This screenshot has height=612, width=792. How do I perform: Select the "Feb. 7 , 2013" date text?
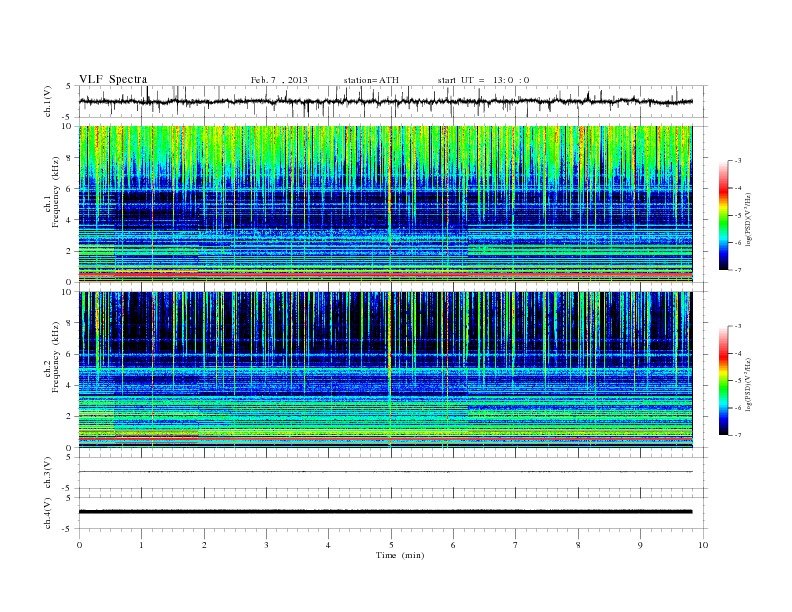279,80
